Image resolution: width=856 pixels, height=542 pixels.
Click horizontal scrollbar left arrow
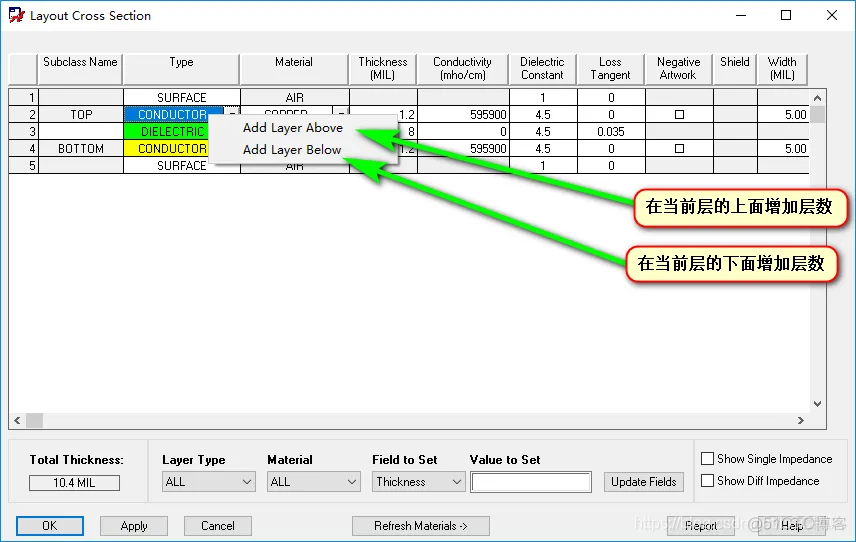[x=17, y=420]
